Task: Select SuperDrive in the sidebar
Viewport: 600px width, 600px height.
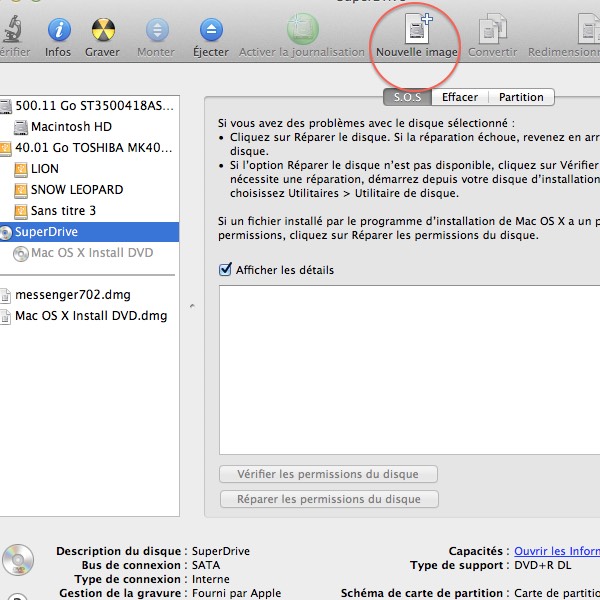Action: click(89, 232)
